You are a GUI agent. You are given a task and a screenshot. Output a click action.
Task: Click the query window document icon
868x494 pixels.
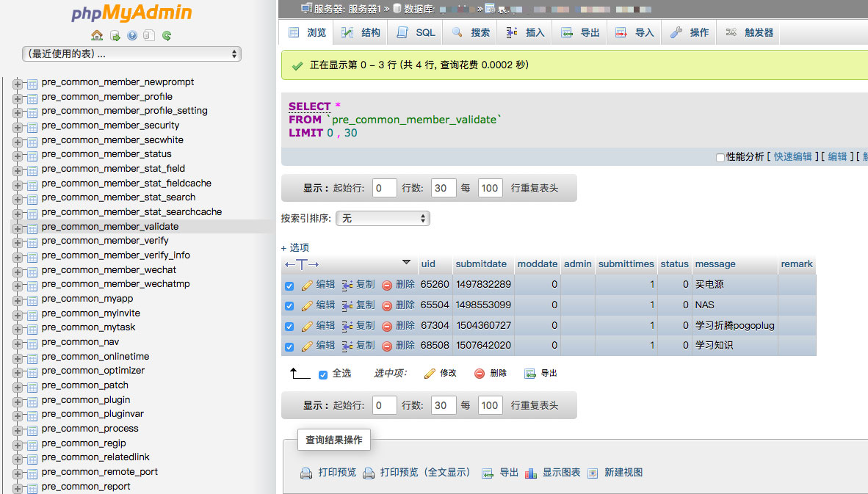coord(148,36)
